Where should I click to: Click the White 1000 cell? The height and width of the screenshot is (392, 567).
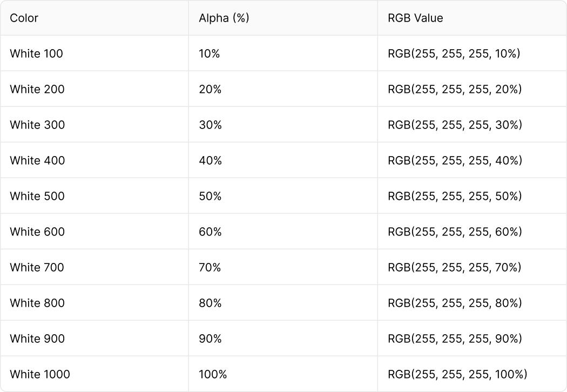click(39, 374)
